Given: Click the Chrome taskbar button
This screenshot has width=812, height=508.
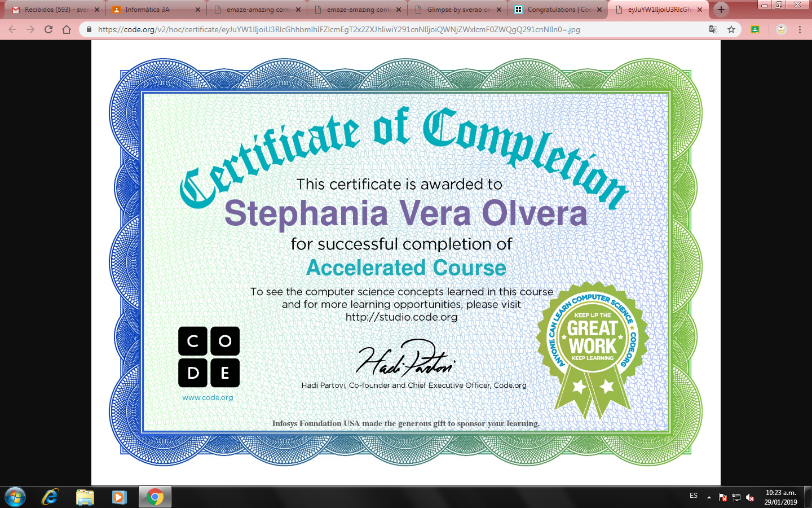Looking at the screenshot, I should tap(155, 497).
